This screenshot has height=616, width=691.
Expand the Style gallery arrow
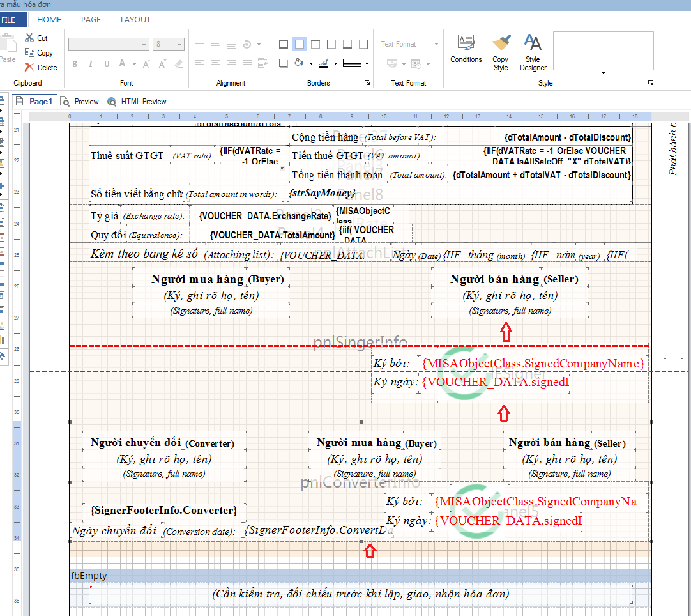tap(603, 73)
